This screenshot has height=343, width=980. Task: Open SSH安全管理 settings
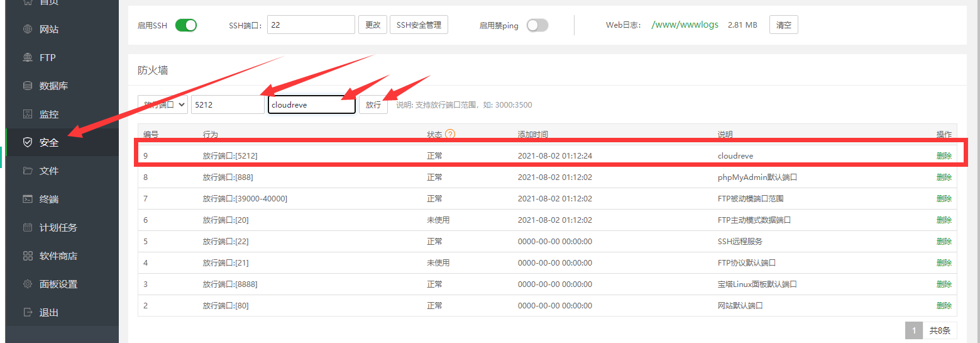[x=419, y=25]
